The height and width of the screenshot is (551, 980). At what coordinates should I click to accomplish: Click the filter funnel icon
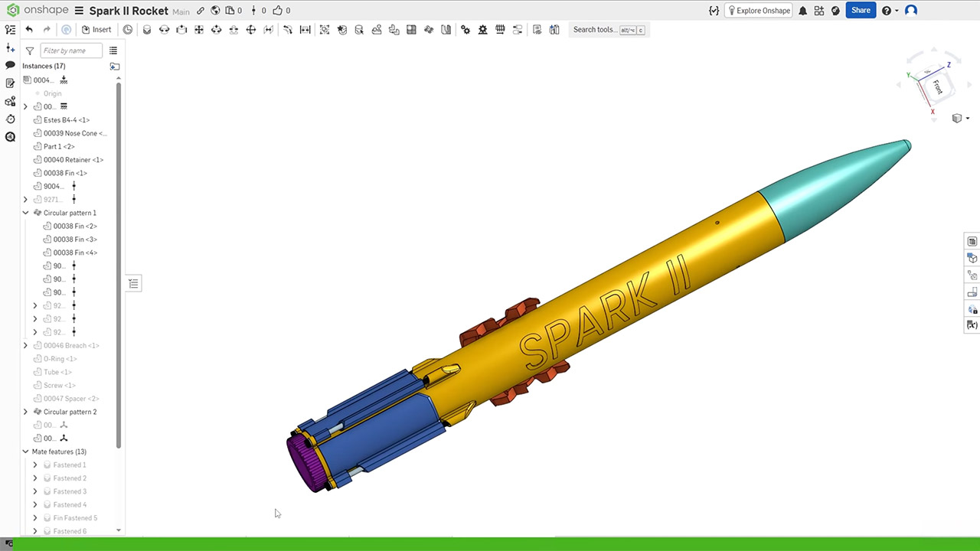coord(29,51)
